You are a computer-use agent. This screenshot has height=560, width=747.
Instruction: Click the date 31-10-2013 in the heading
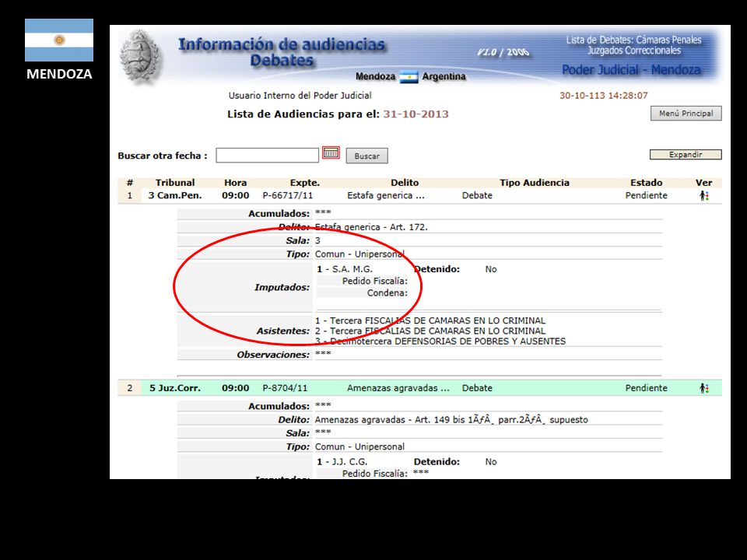416,114
